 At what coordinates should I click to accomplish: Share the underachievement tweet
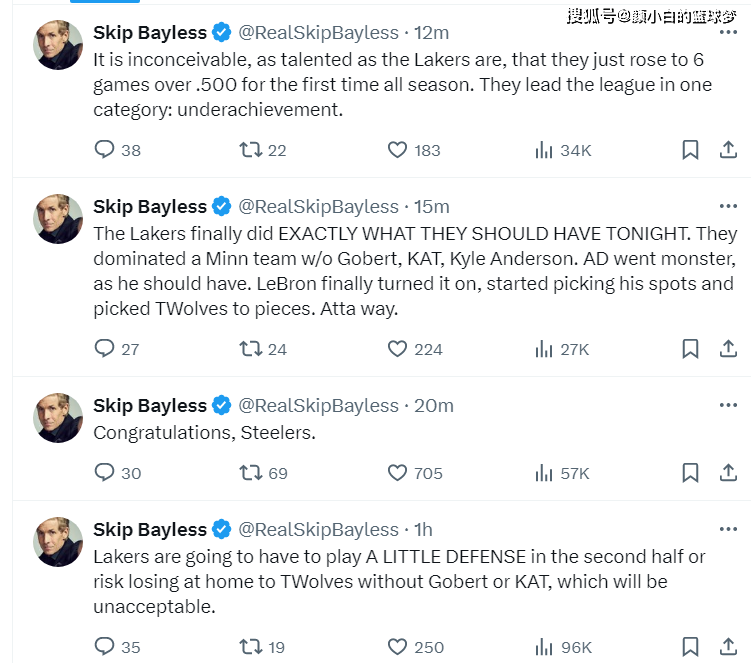pos(729,150)
